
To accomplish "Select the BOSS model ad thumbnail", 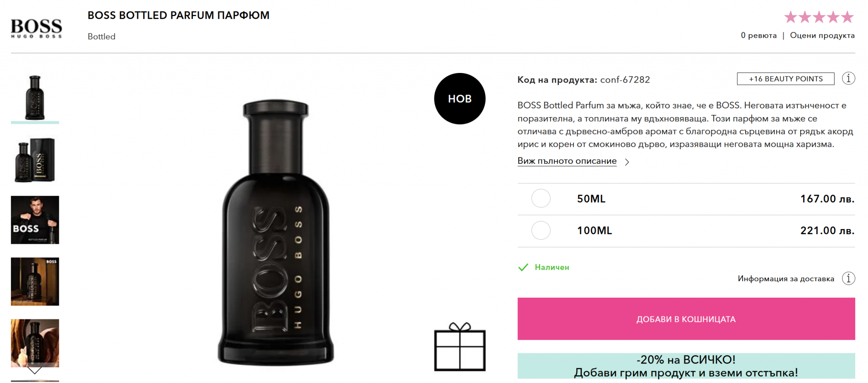I will click(x=35, y=220).
